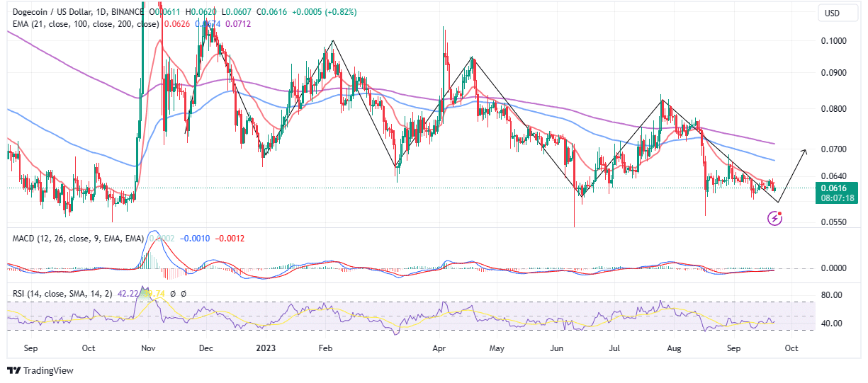Click the TradingView logo
868x383 pixels.
(x=40, y=371)
